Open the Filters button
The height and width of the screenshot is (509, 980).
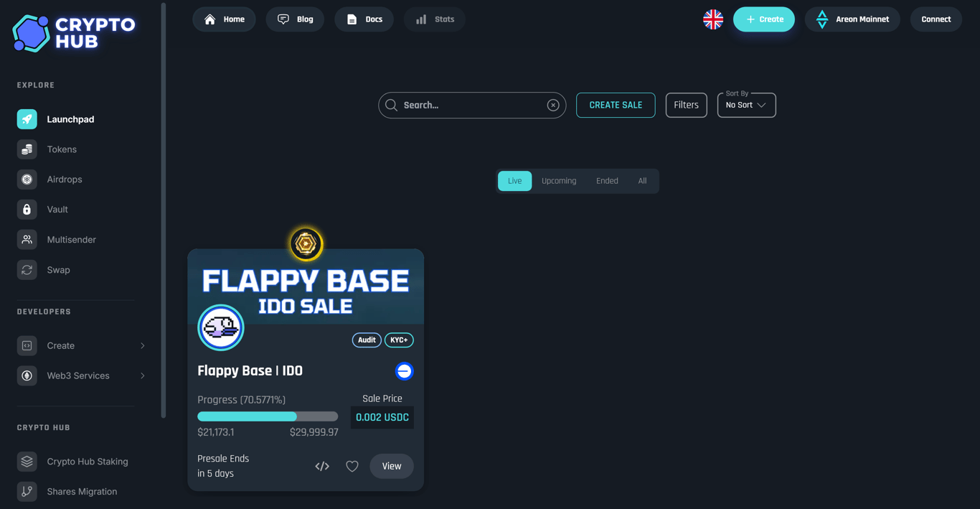point(686,105)
